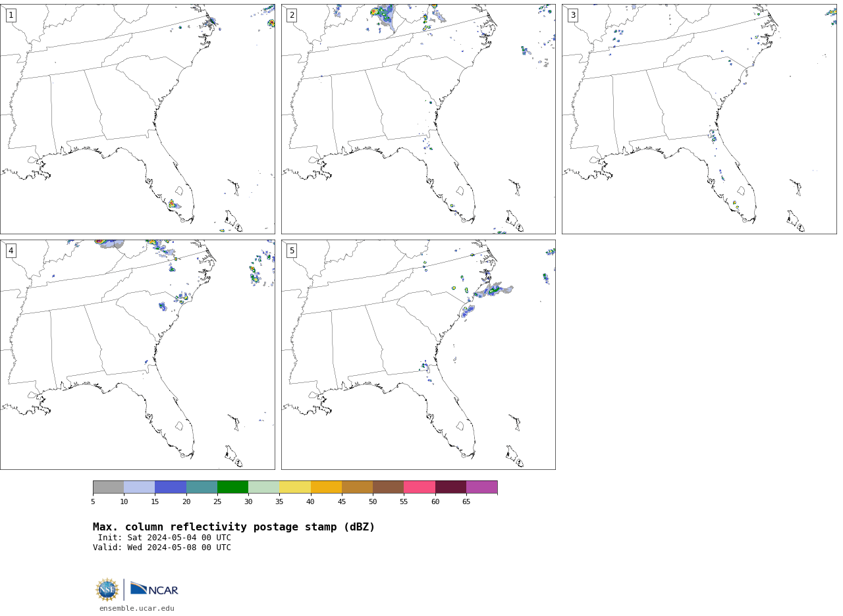Click the gray 5-10 dBZ color swatch
This screenshot has width=843, height=616.
[108, 487]
